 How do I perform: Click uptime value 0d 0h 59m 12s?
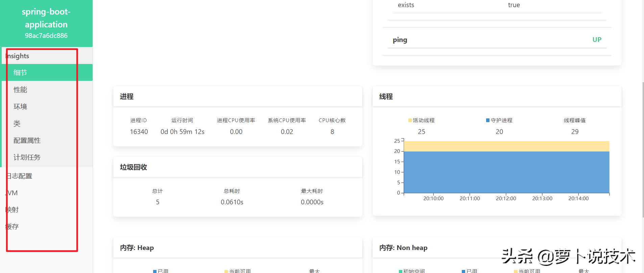(183, 132)
